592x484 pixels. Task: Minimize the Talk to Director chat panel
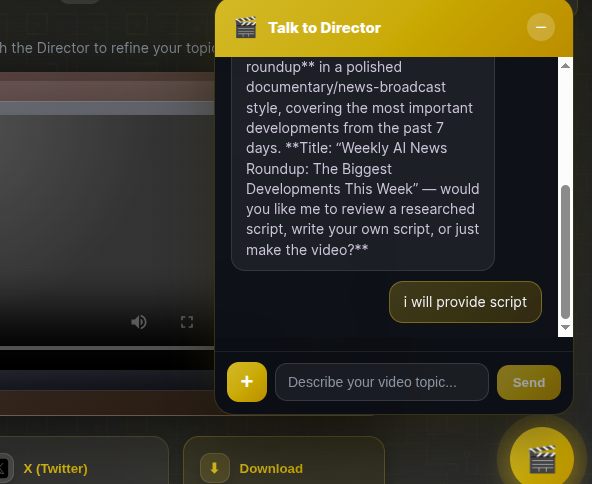tap(541, 27)
